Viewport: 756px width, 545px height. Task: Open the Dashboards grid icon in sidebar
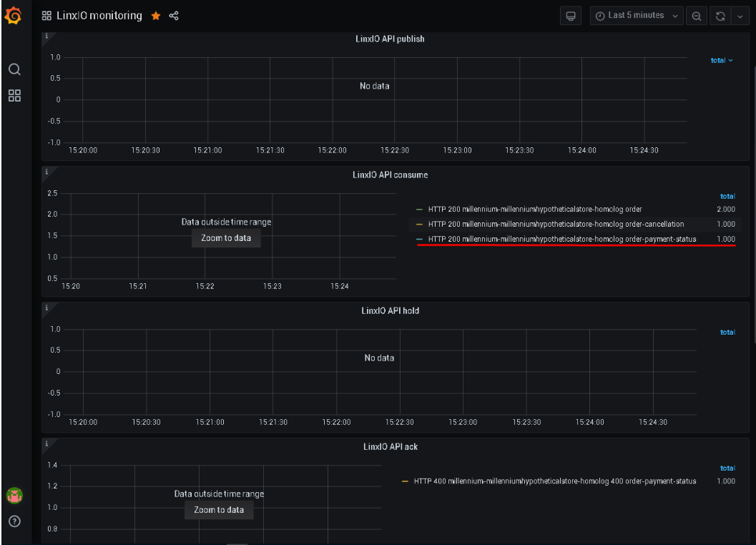tap(14, 95)
